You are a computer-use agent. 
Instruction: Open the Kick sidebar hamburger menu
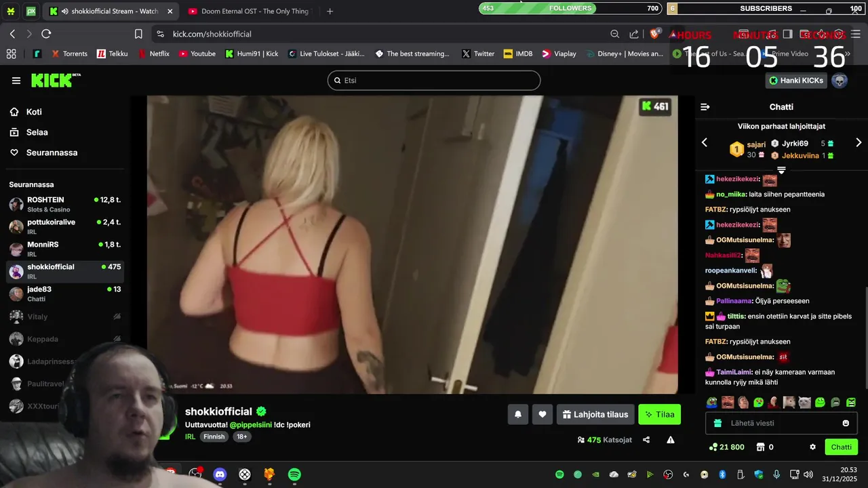pyautogui.click(x=16, y=81)
